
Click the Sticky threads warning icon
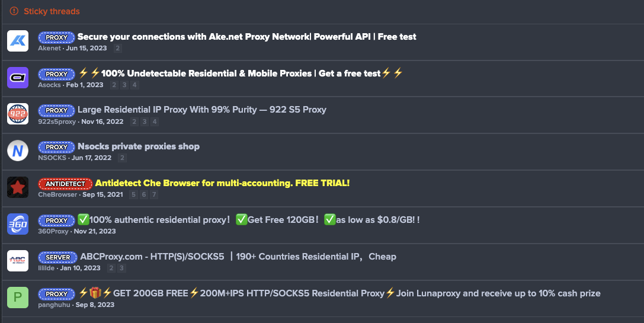pos(14,11)
